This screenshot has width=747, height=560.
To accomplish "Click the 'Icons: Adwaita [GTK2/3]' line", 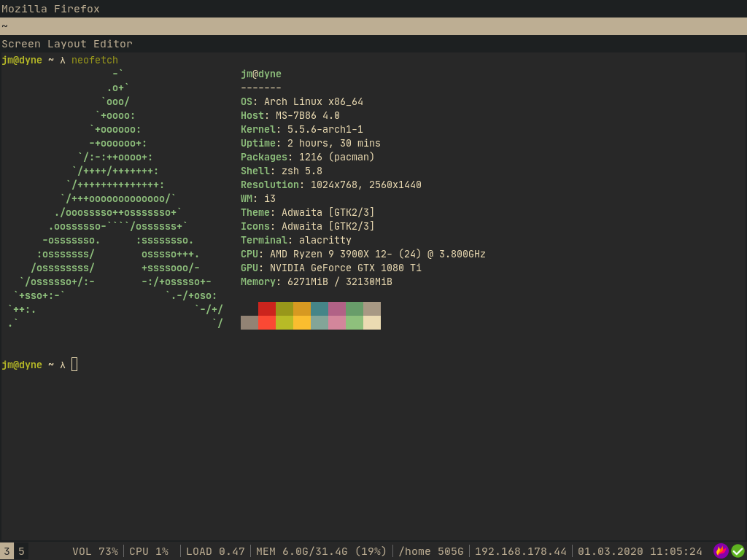I will click(308, 226).
